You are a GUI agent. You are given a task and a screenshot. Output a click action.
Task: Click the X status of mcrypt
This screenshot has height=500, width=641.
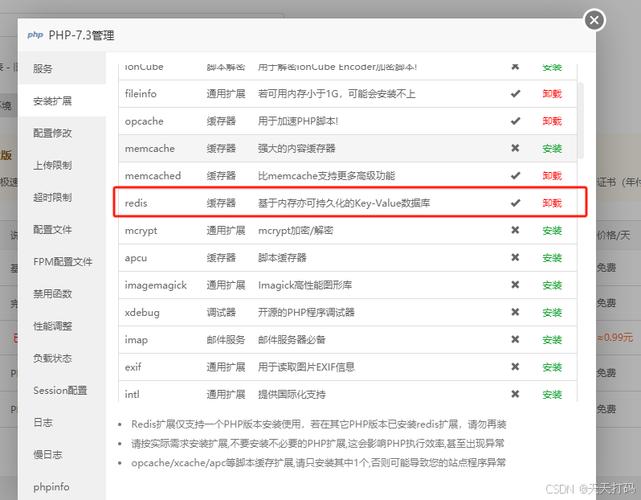pyautogui.click(x=515, y=230)
